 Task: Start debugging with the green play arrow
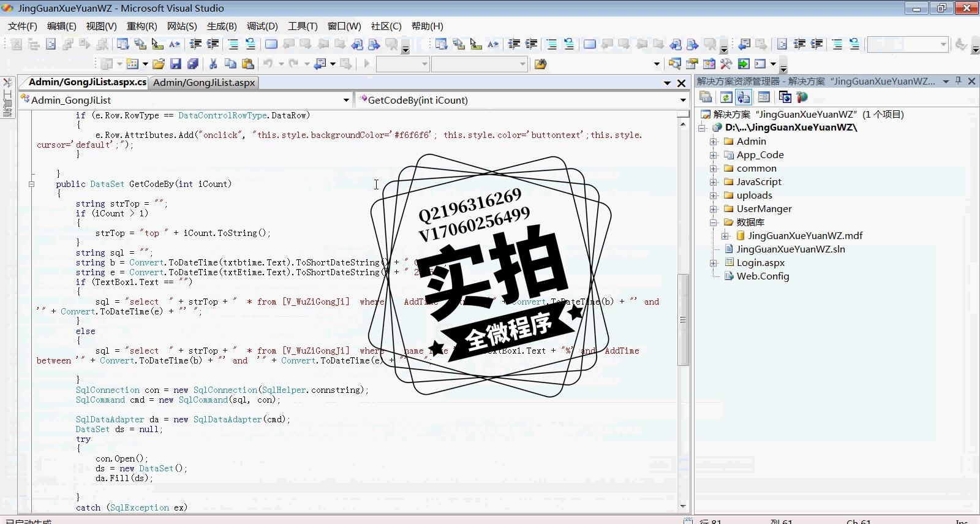coord(367,64)
